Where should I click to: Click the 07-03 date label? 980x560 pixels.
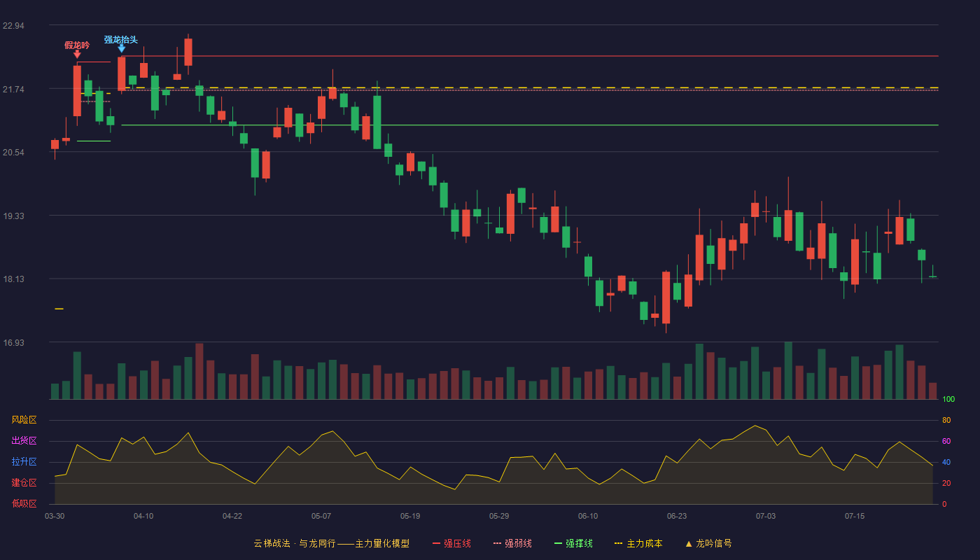(x=766, y=516)
